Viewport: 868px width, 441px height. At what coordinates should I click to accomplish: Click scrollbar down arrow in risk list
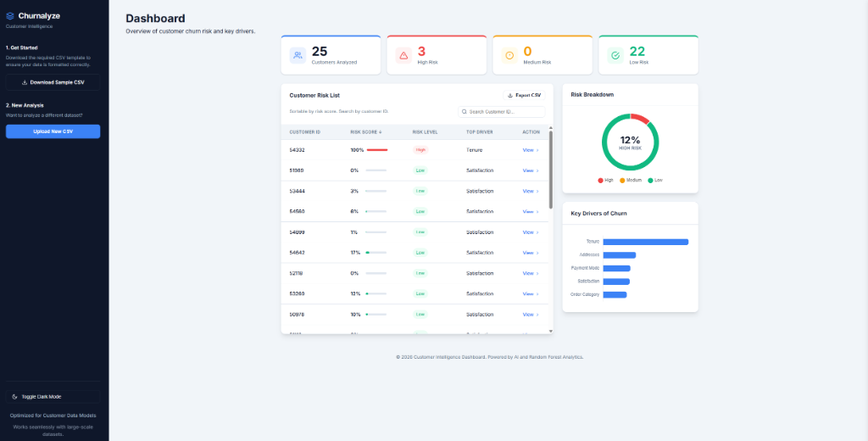[551, 331]
